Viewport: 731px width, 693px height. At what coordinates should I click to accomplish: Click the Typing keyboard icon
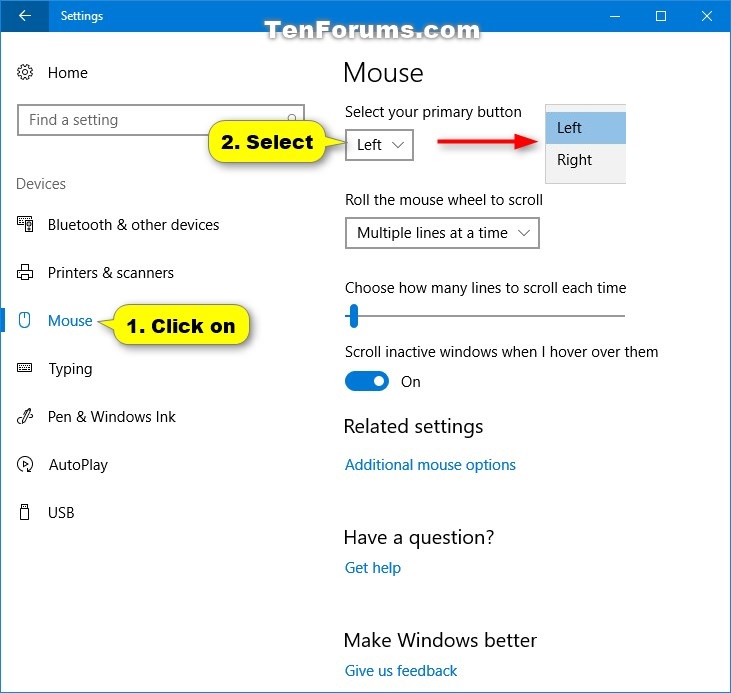tap(25, 368)
